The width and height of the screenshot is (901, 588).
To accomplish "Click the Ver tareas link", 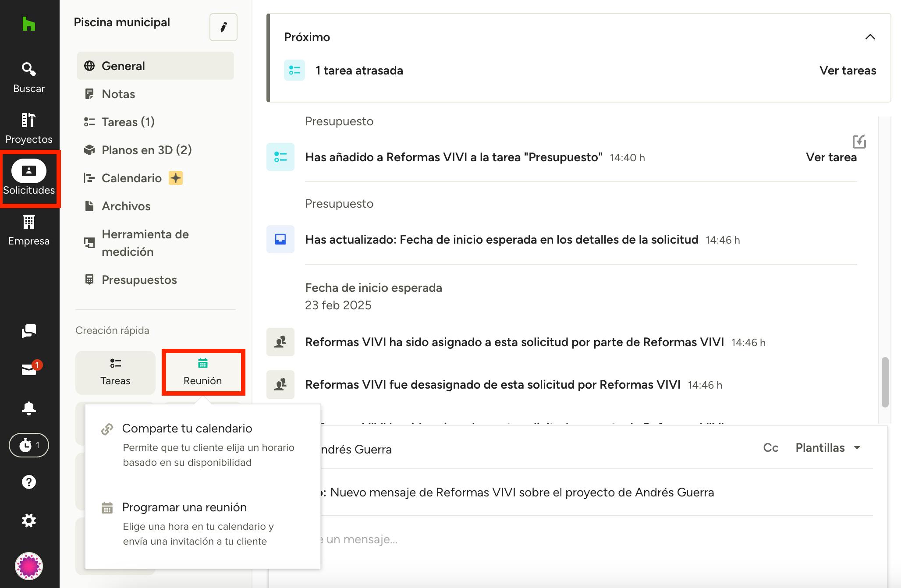I will (x=848, y=71).
